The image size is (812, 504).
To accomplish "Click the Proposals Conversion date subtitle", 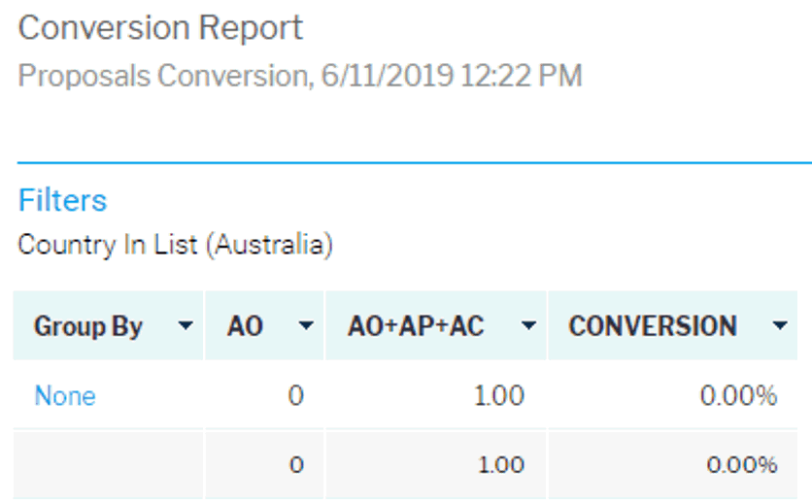I will (x=300, y=76).
